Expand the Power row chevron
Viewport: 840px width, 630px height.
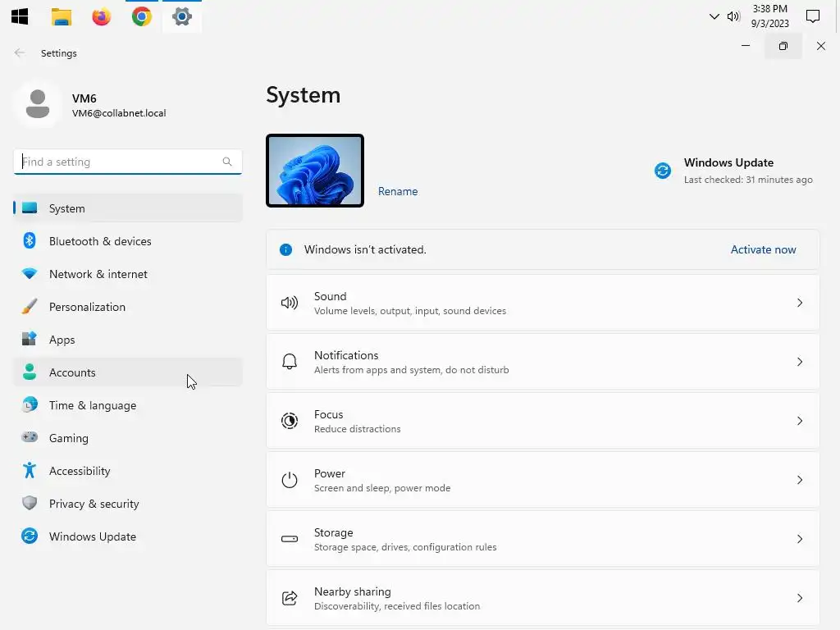(x=799, y=479)
